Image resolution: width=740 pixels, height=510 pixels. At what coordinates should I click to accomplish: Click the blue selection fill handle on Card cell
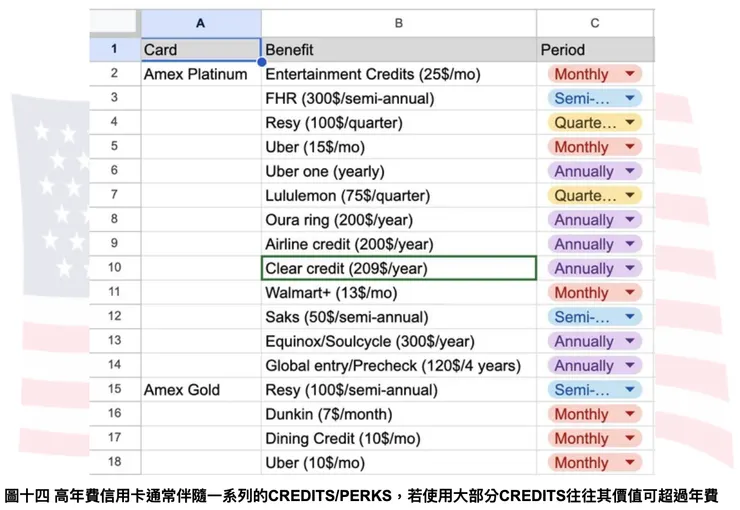(261, 61)
